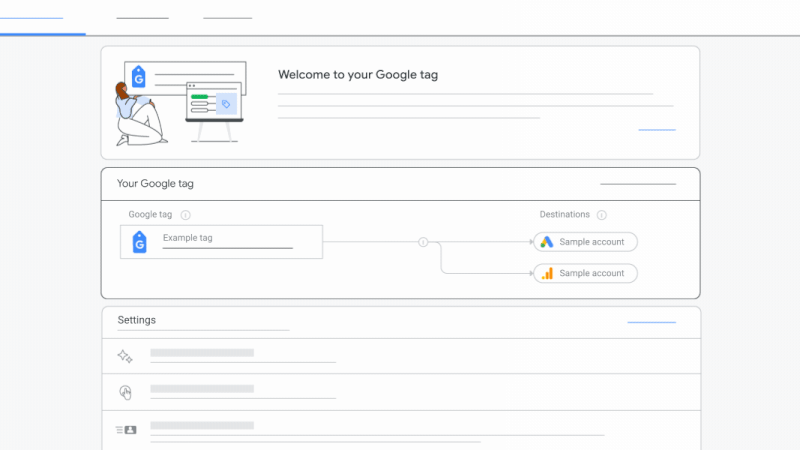Switch to the second top tab
Screen dimensions: 800x450
point(142,18)
